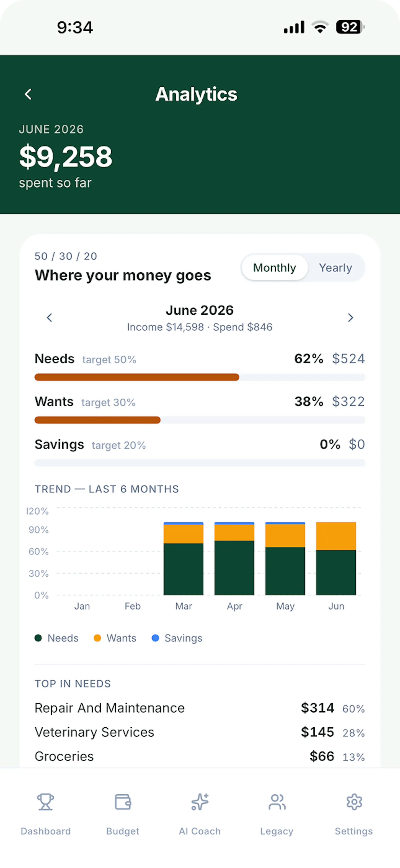The image size is (400, 868).
Task: Tap the May bar in trend chart
Action: coord(285,558)
